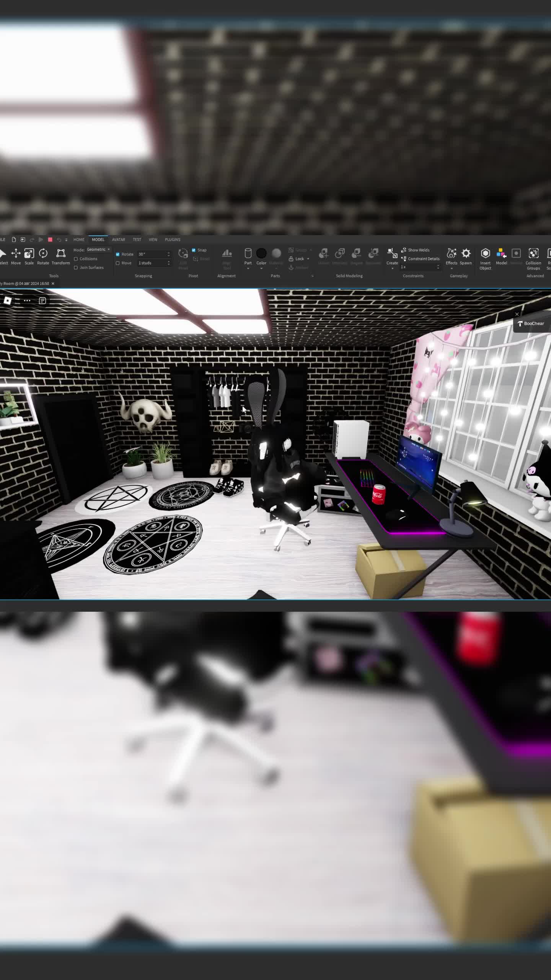
Task: Expand the Lock dropdown
Action: (308, 259)
